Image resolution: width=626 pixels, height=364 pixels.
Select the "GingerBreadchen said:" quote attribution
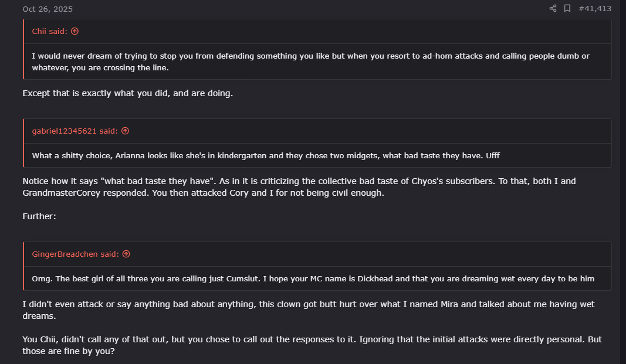pos(76,254)
